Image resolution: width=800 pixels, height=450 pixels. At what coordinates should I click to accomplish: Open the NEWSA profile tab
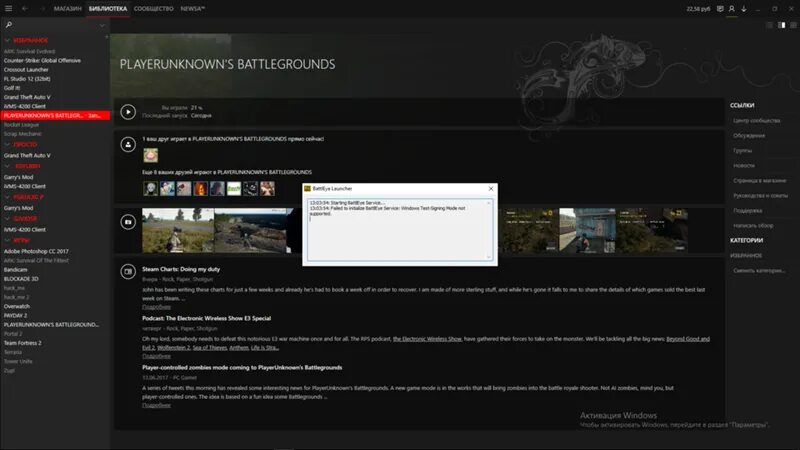[x=192, y=9]
